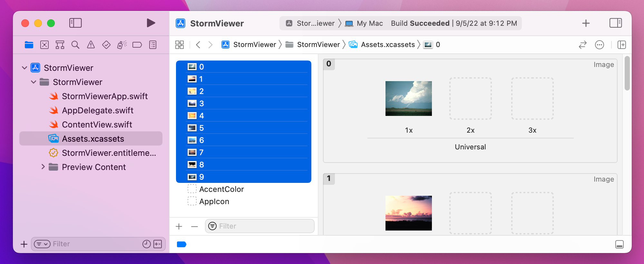This screenshot has width=644, height=264.
Task: Click the Build Succeeded status
Action: click(x=454, y=23)
